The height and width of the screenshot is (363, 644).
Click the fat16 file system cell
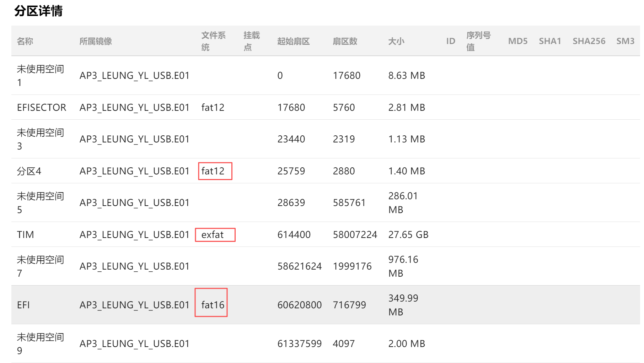[x=213, y=305]
